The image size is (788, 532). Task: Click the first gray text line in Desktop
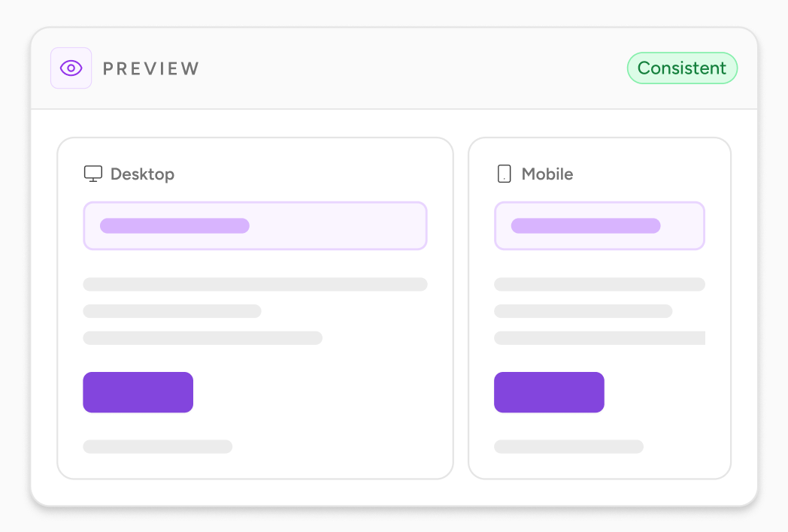[256, 284]
